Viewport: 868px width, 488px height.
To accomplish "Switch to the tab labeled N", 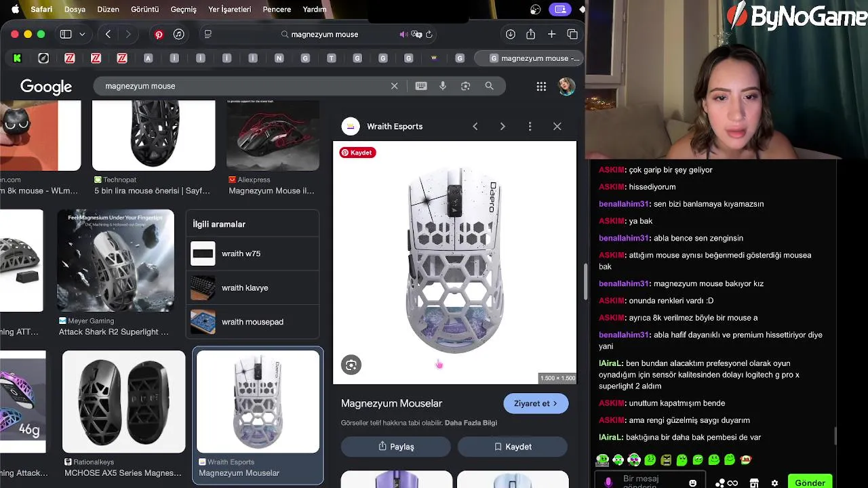I will pyautogui.click(x=279, y=58).
